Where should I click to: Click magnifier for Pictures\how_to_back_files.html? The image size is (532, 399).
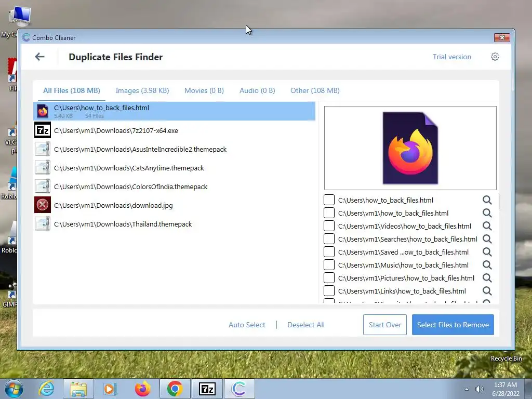click(x=487, y=278)
